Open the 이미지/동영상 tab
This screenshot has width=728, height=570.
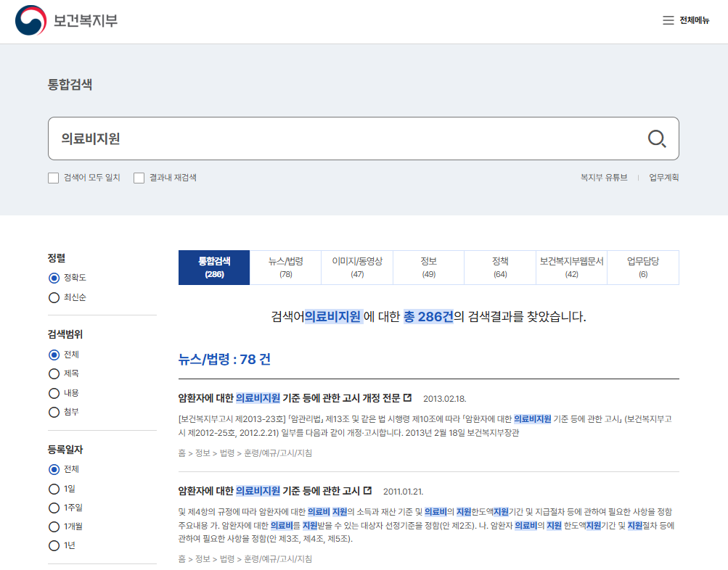[357, 268]
